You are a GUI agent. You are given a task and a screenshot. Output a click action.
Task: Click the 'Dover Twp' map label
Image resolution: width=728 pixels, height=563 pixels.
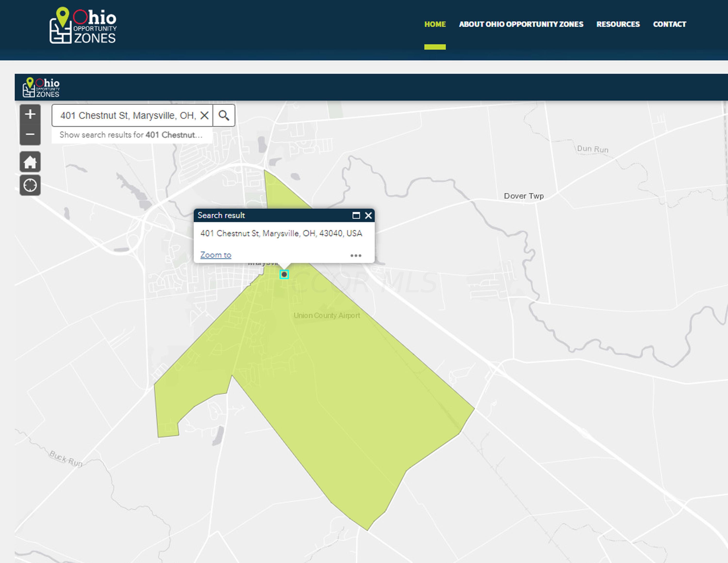tap(524, 196)
